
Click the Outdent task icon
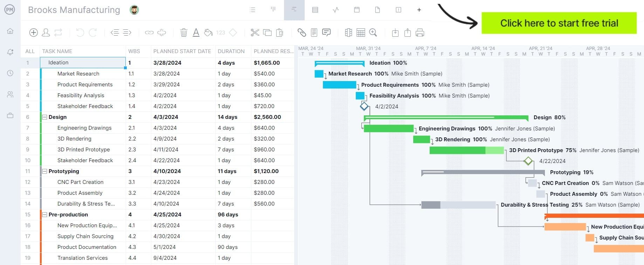pyautogui.click(x=115, y=33)
